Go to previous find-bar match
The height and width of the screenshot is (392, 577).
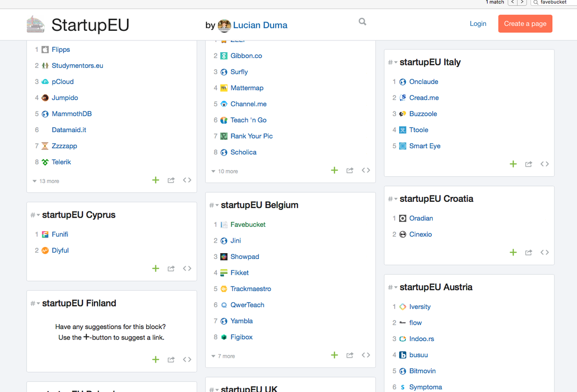pos(512,2)
